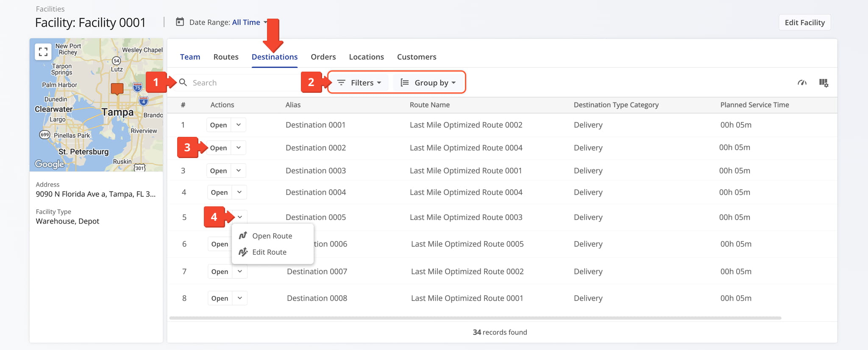Switch to the Routes tab
The image size is (868, 350).
pyautogui.click(x=226, y=57)
